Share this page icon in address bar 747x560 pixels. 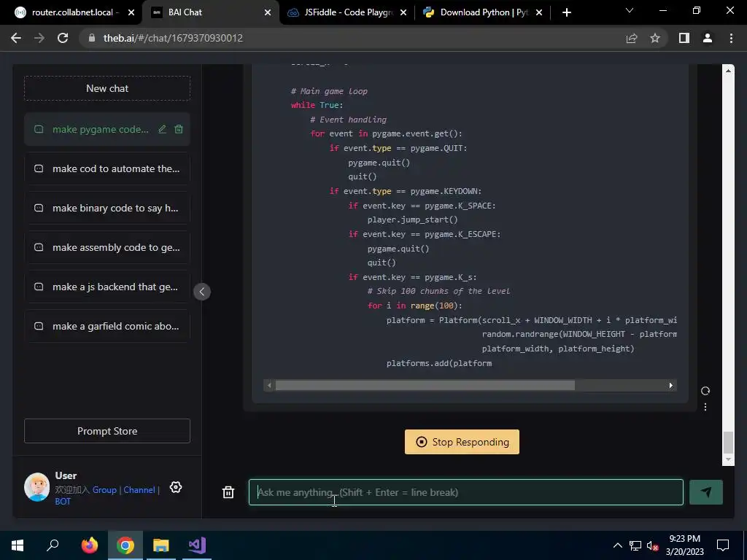(x=632, y=38)
